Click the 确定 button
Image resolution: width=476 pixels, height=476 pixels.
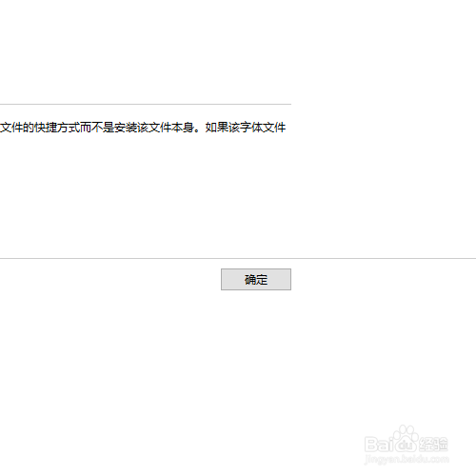coord(256,279)
